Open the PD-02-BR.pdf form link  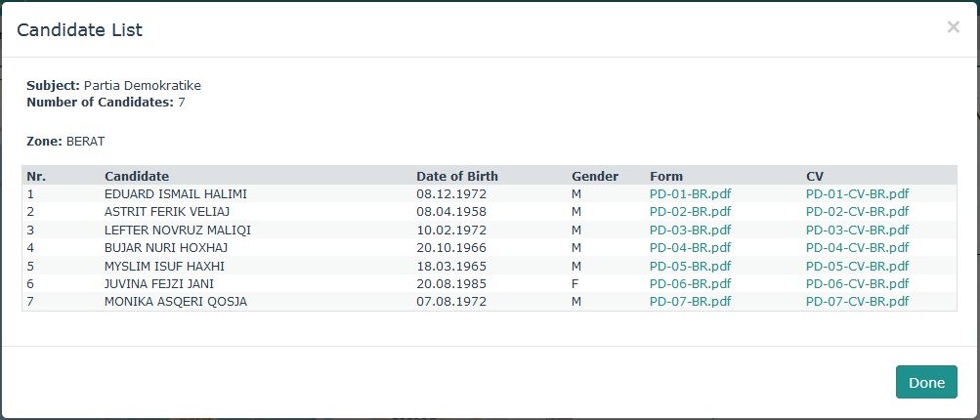(x=690, y=212)
